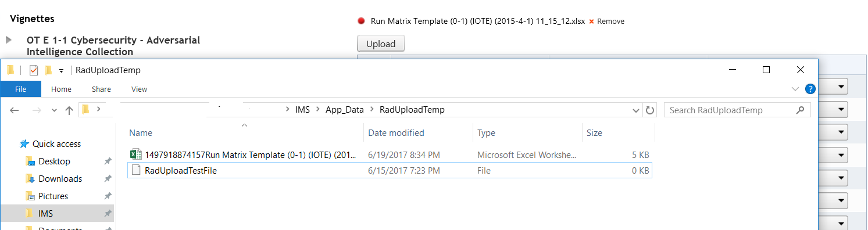
Task: Switch to the Home ribbon tab
Action: [61, 89]
